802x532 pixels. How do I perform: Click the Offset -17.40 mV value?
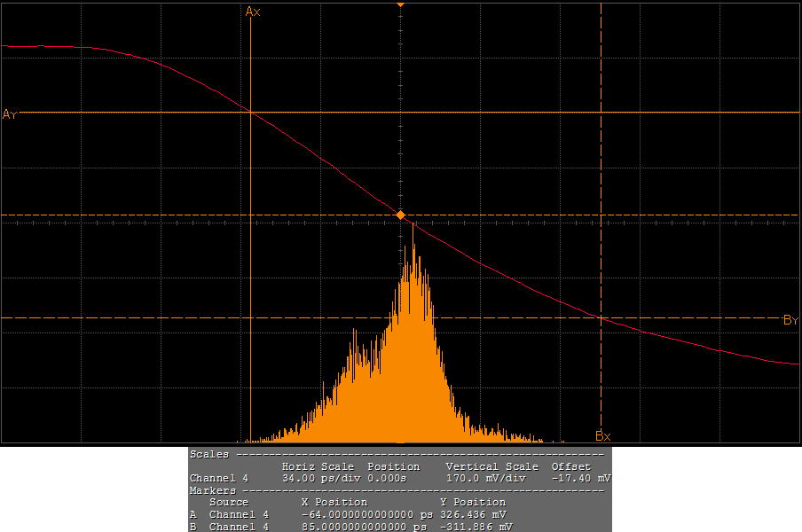[581, 478]
